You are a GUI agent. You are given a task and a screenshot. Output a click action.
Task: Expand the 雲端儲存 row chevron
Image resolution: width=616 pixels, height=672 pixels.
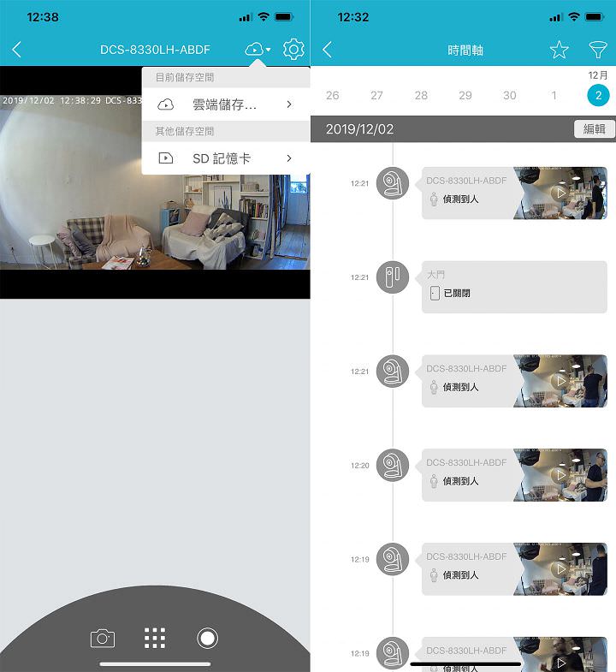tap(289, 104)
